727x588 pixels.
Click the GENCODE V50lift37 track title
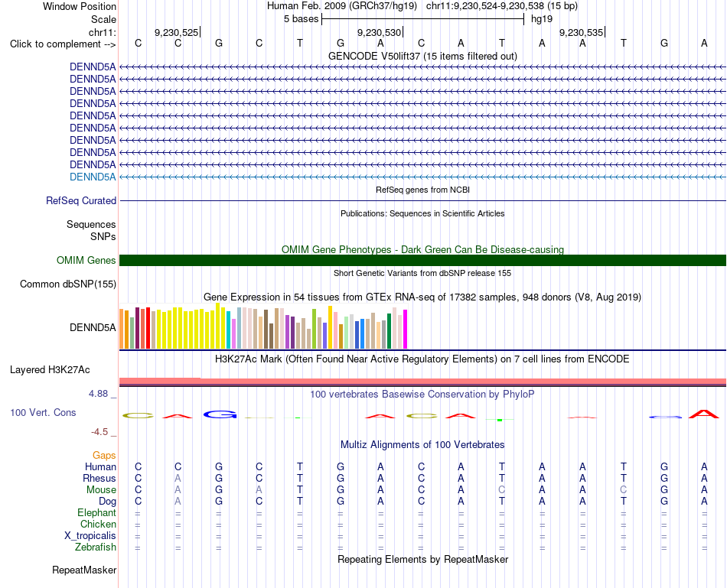tap(422, 56)
